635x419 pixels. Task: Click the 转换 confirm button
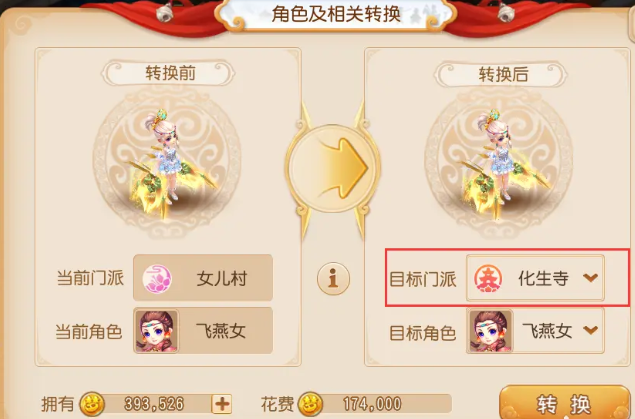pos(564,402)
